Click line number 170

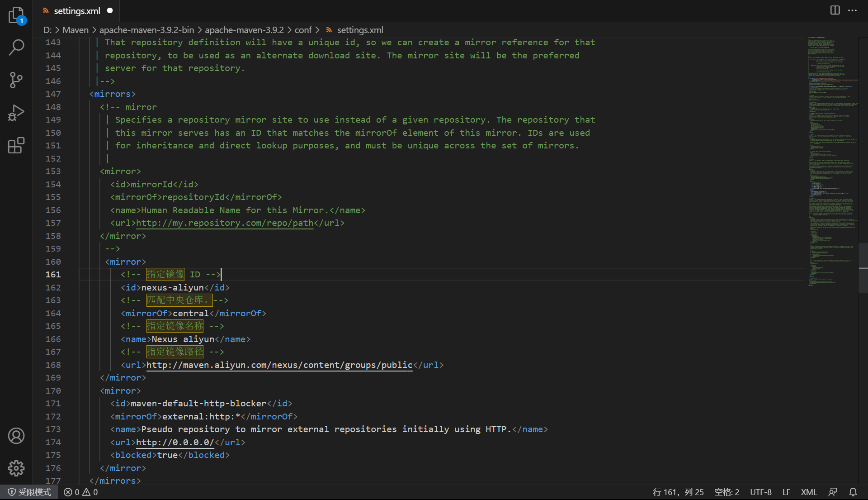(53, 390)
